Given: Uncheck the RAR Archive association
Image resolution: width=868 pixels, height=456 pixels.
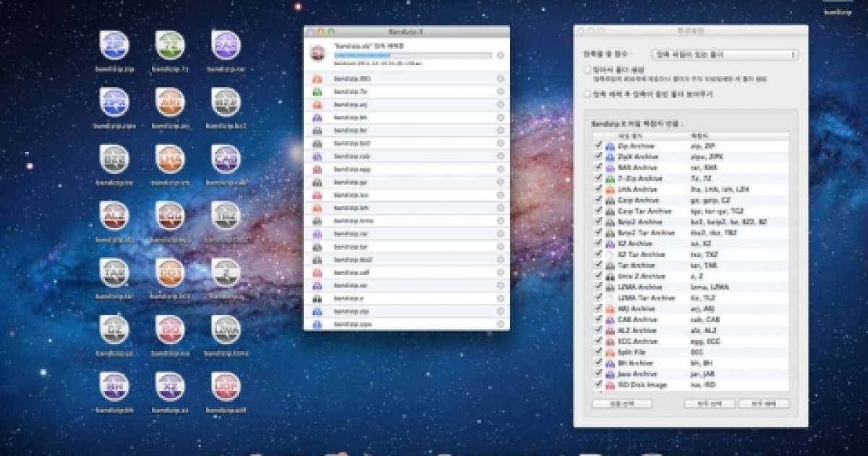Looking at the screenshot, I should click(x=598, y=167).
